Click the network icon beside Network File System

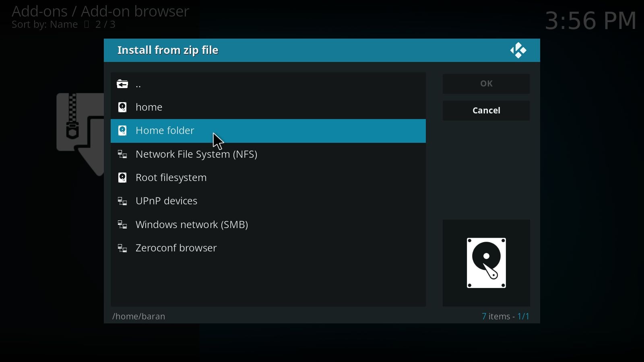point(122,154)
